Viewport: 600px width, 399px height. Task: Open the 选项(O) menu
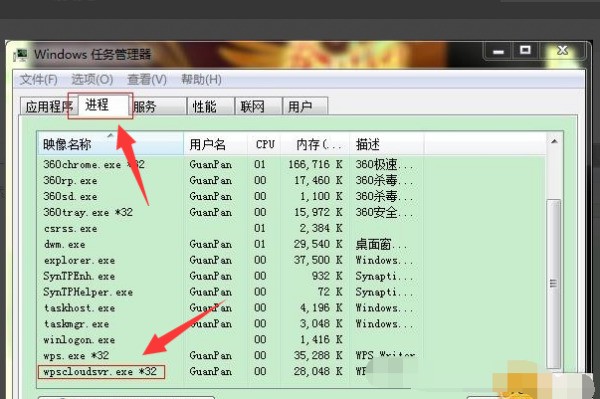tap(92, 80)
